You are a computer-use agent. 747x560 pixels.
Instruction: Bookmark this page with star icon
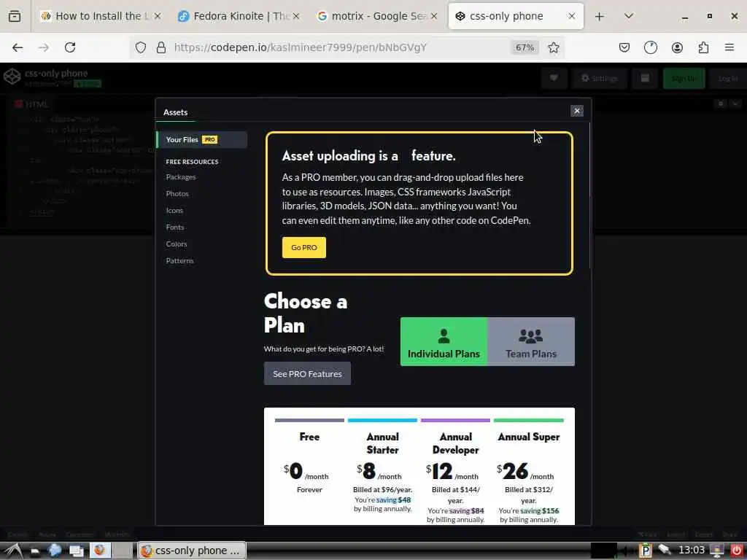click(x=553, y=47)
